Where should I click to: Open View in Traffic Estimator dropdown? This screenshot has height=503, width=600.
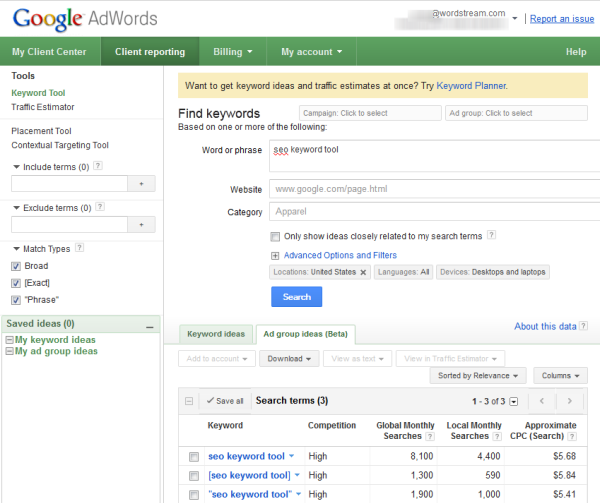[450, 359]
